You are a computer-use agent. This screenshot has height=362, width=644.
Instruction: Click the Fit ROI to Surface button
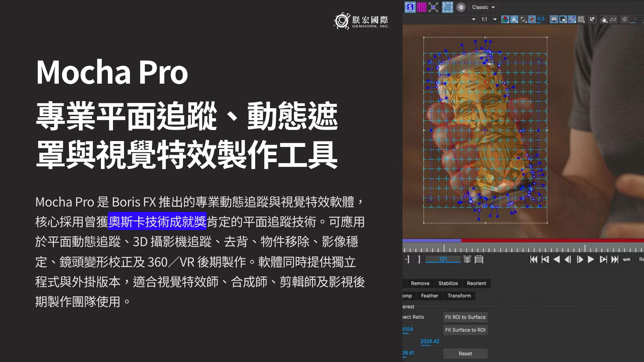pos(465,317)
